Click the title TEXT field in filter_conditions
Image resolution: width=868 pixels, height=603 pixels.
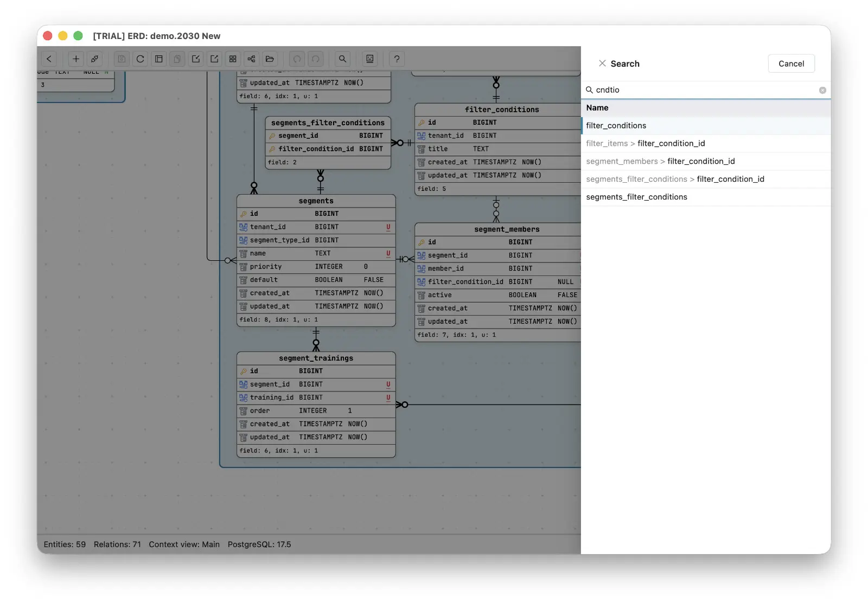498,149
